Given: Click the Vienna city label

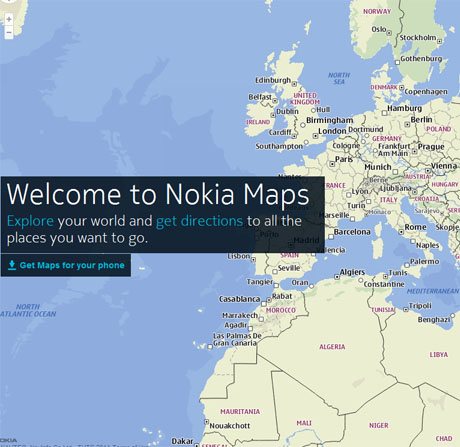Looking at the screenshot, I should 444,166.
